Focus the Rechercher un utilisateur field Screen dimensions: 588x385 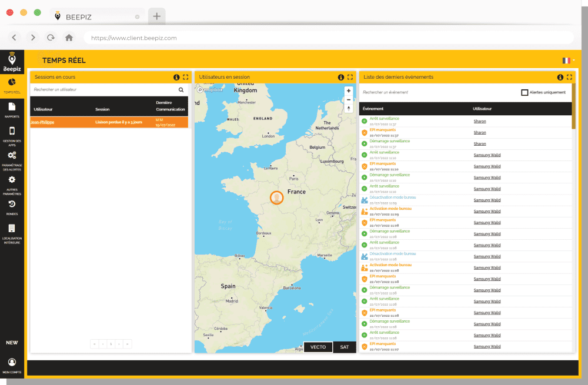click(x=104, y=90)
